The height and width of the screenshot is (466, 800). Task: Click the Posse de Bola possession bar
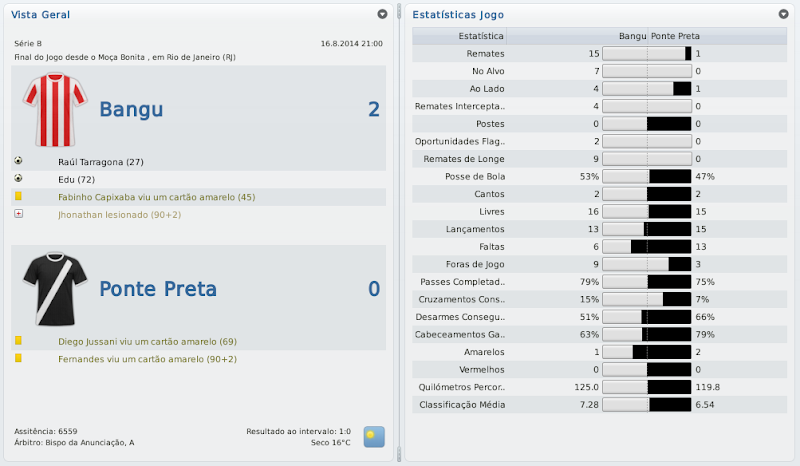(x=647, y=176)
